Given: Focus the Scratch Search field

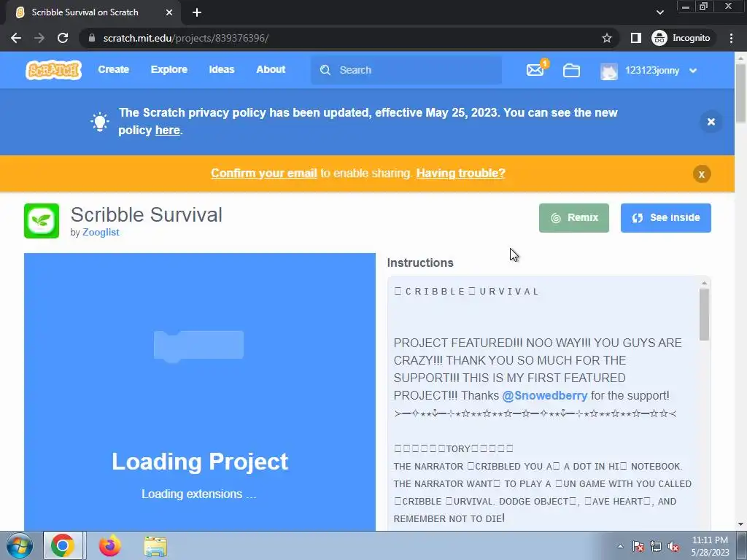Looking at the screenshot, I should (x=406, y=70).
